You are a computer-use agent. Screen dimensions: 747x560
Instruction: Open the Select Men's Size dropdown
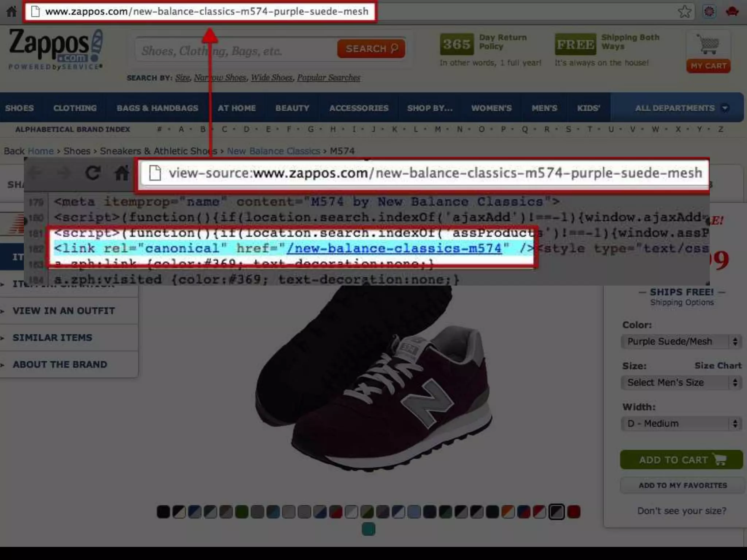point(681,382)
